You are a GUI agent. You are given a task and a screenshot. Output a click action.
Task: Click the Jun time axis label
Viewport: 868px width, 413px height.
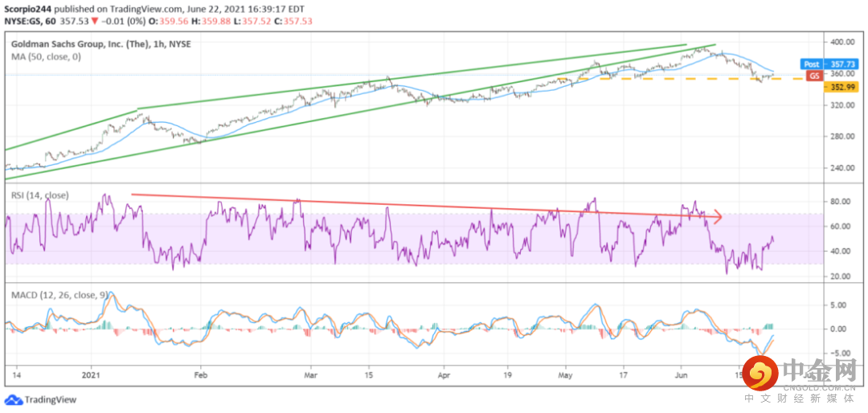tap(682, 374)
